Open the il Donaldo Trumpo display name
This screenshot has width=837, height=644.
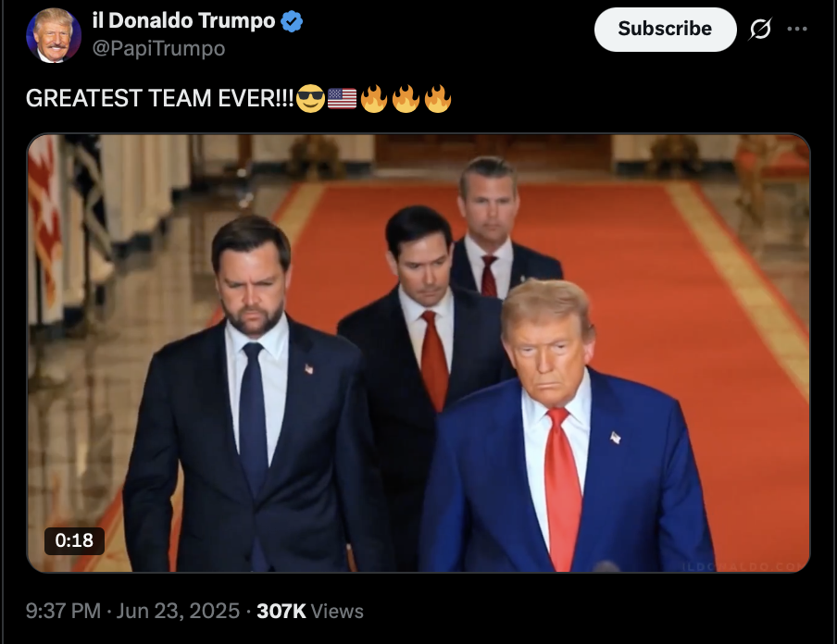[183, 20]
